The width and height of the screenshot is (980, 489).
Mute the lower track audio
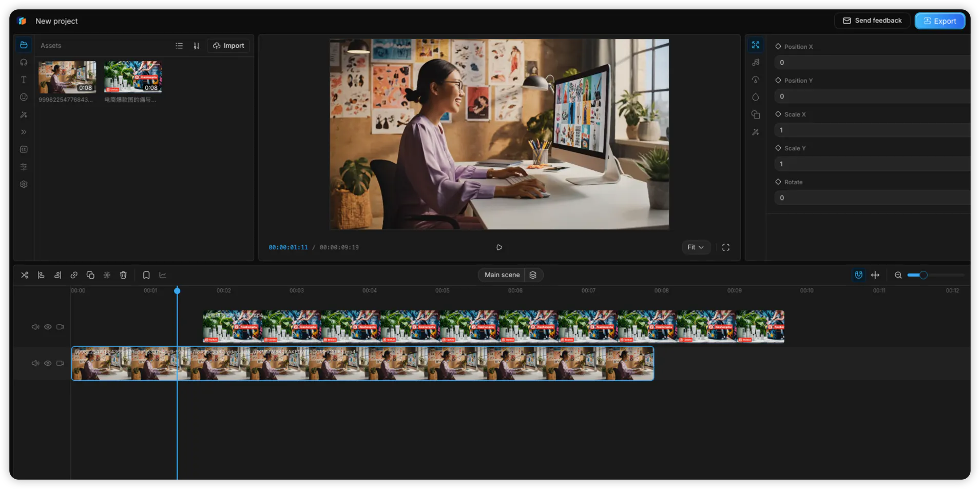click(35, 363)
